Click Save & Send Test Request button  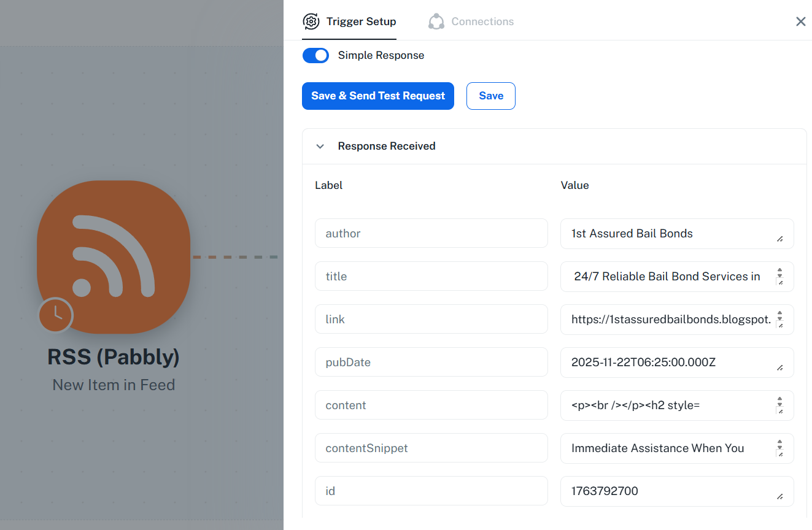coord(377,96)
